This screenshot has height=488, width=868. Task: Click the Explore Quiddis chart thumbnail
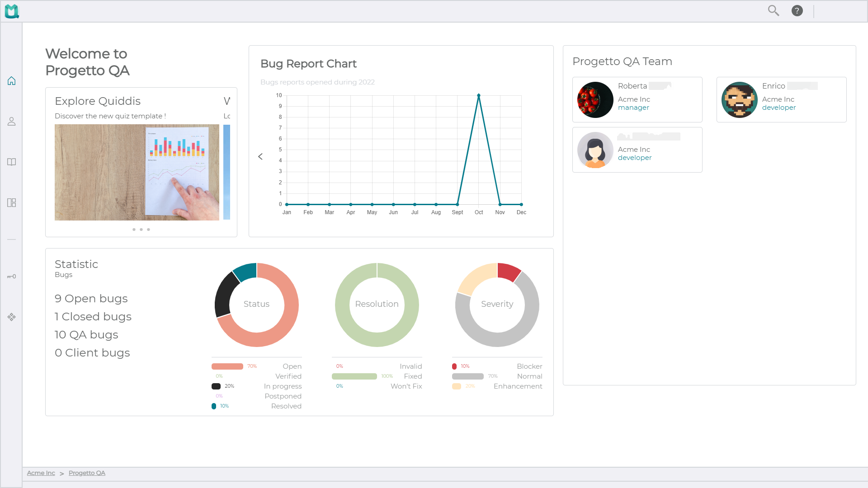point(137,172)
